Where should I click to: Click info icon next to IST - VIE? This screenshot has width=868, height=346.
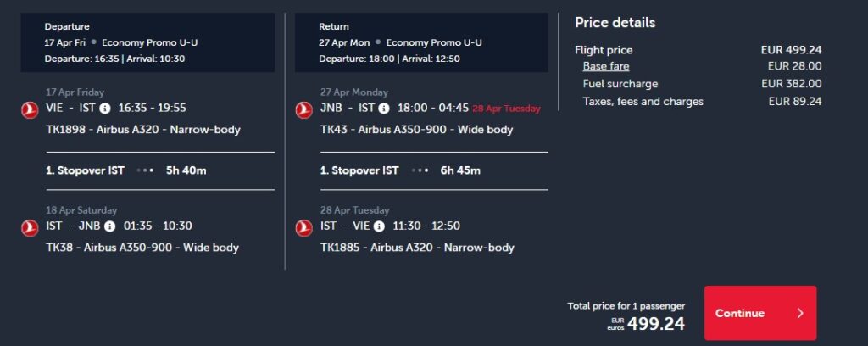coord(379,226)
